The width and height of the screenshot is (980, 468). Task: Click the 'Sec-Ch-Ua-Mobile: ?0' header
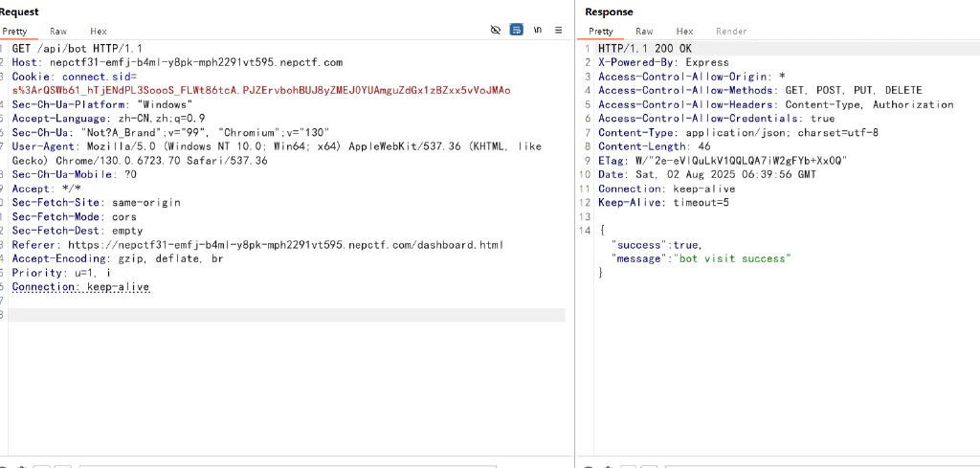pos(74,174)
